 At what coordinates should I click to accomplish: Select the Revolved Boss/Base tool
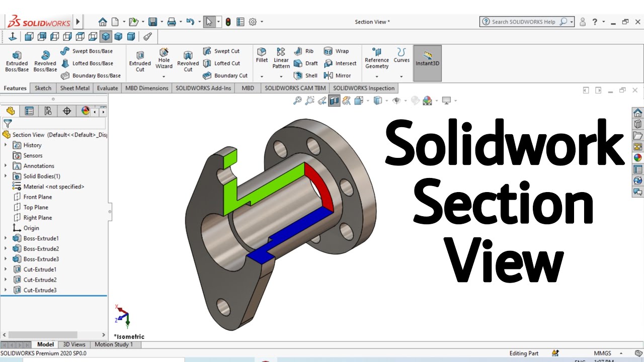click(45, 61)
